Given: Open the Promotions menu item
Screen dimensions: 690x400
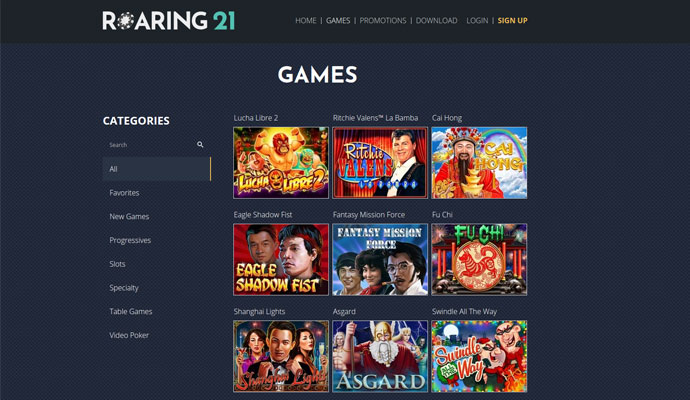Looking at the screenshot, I should 383,21.
